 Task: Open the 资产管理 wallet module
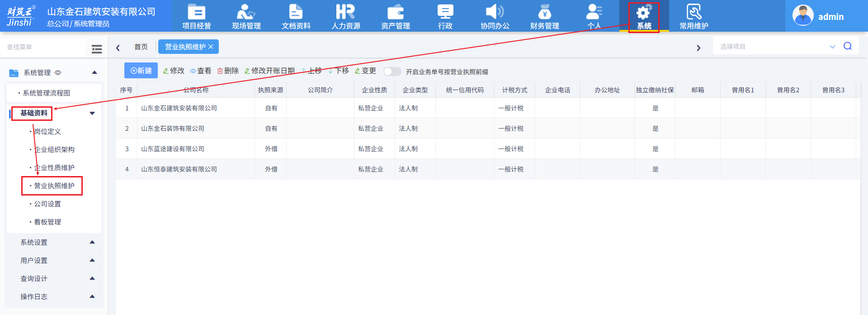click(x=395, y=17)
